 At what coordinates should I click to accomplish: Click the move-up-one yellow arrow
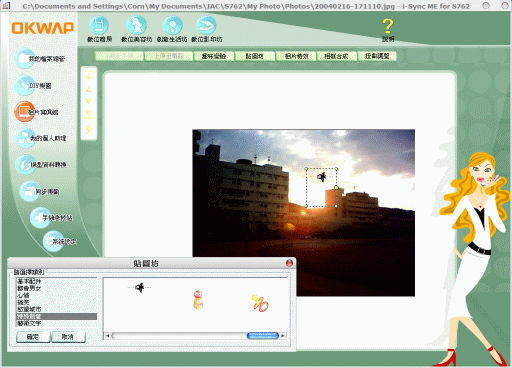point(88,89)
